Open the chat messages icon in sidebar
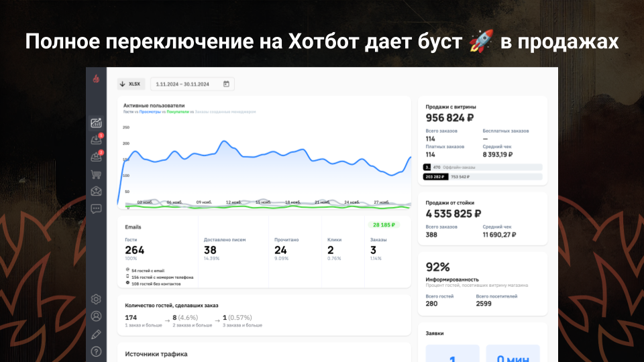This screenshot has width=644, height=362. tap(96, 209)
